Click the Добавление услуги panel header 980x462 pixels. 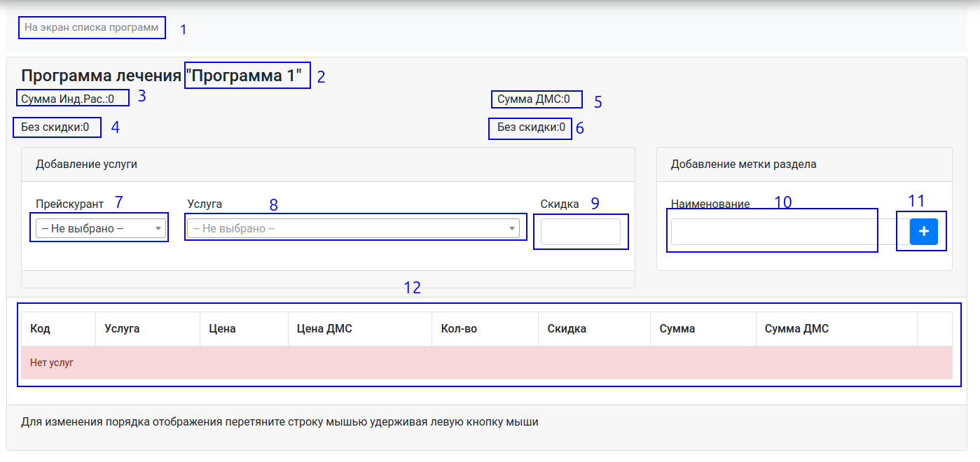pyautogui.click(x=86, y=164)
